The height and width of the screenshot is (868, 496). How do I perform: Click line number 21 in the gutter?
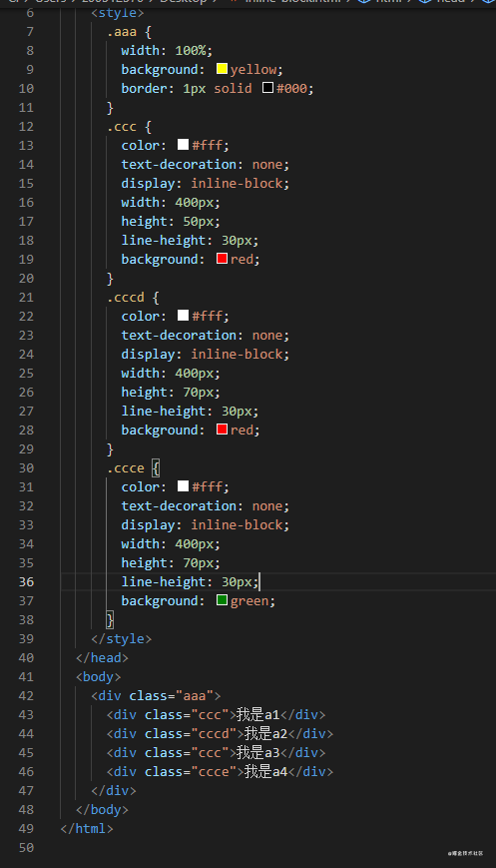click(26, 298)
